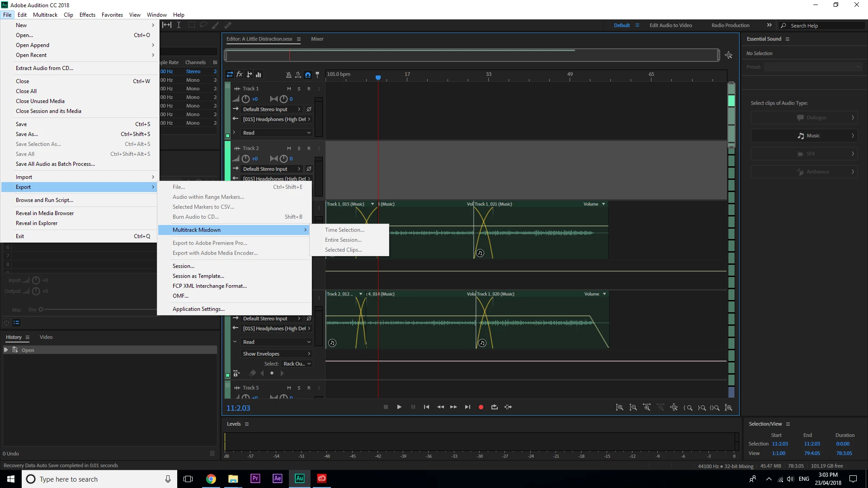Mute Track 1 with M button
The height and width of the screenshot is (488, 868).
coord(289,89)
